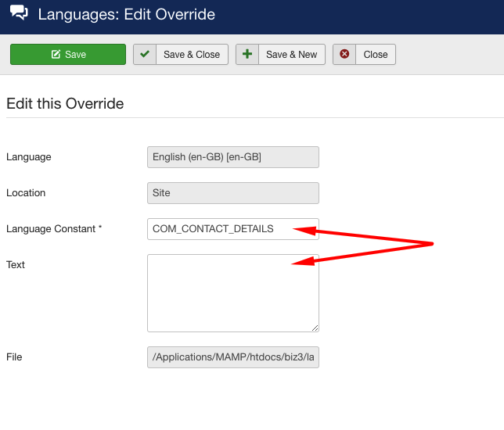Click the edit icon inside green Save button
This screenshot has height=430, width=504.
tap(56, 55)
